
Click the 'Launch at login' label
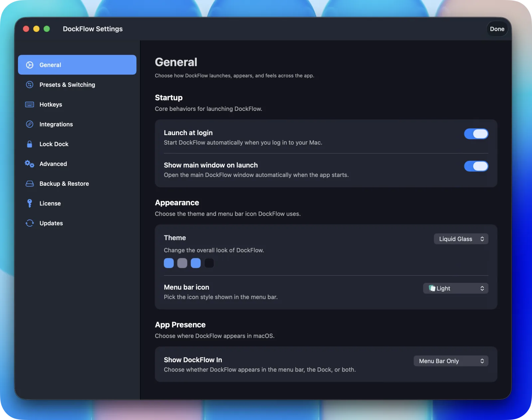pos(188,133)
